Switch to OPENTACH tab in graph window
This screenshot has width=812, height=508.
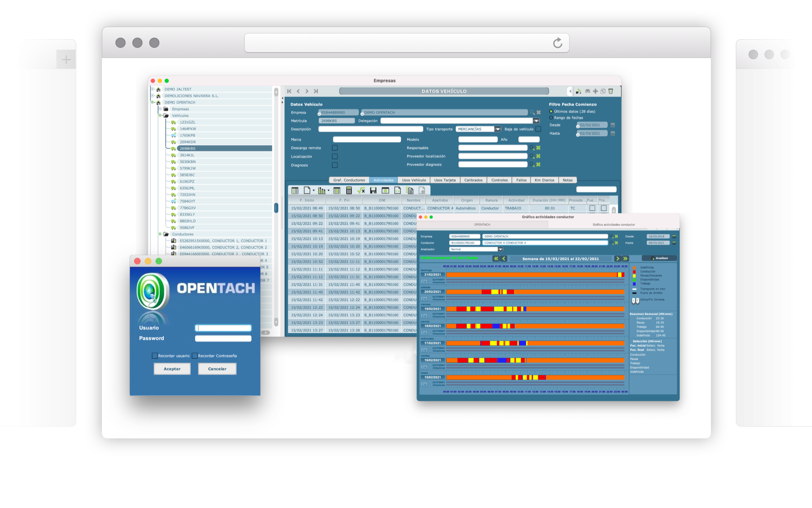click(482, 225)
